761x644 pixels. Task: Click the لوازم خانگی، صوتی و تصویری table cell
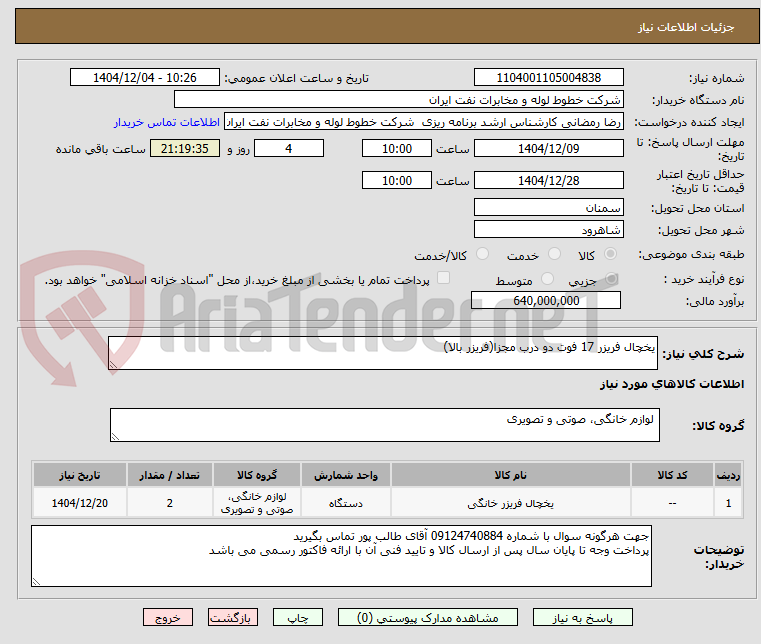coord(257,503)
